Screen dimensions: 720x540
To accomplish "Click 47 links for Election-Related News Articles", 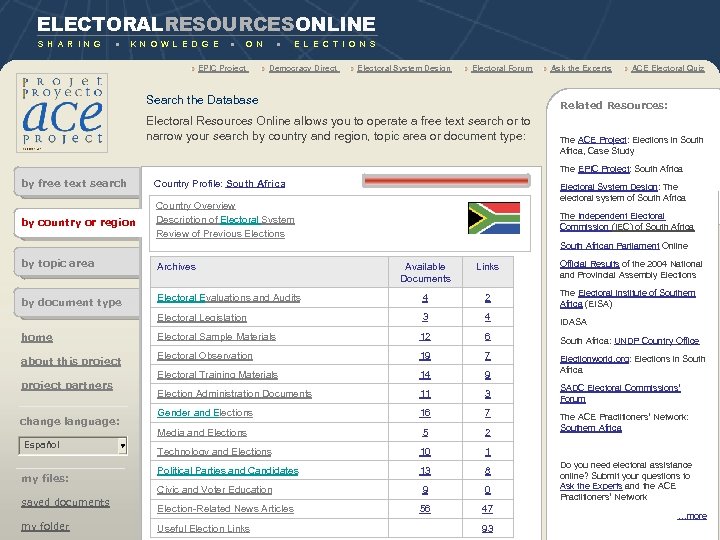I will coord(487,509).
